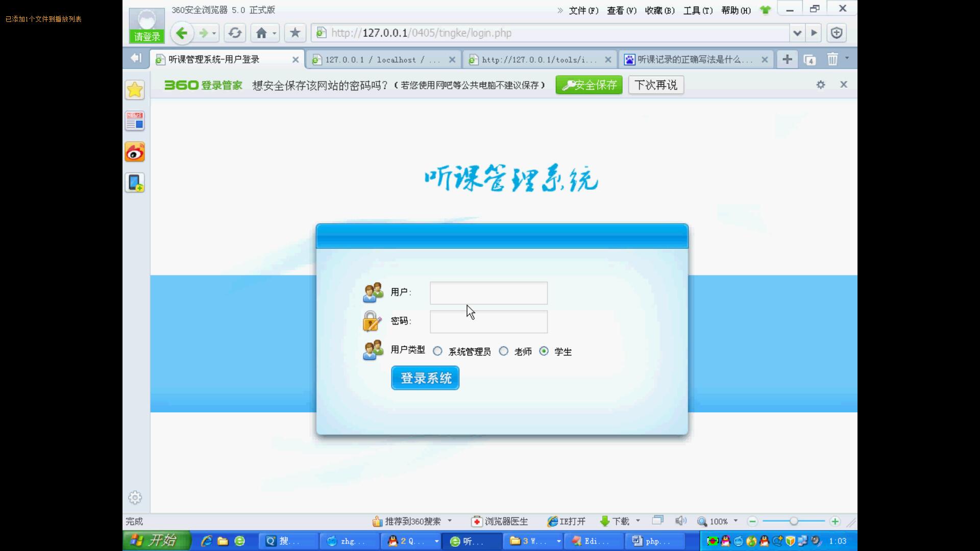Click the green 安全保存 button
Viewport: 980px width, 551px height.
589,85
